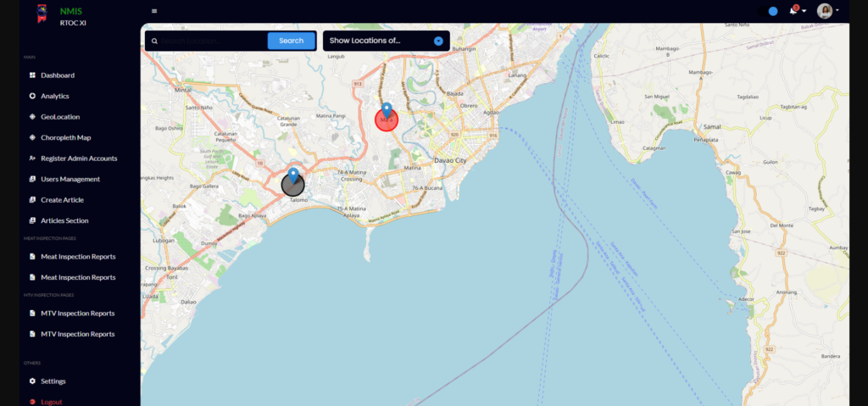Expand the notifications dropdown caret
The height and width of the screenshot is (406, 868).
coord(804,11)
